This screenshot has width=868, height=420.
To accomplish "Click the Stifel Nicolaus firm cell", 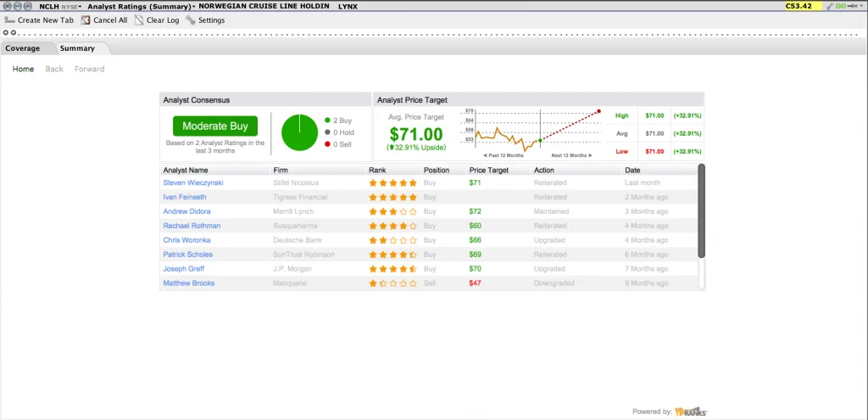I will click(296, 183).
